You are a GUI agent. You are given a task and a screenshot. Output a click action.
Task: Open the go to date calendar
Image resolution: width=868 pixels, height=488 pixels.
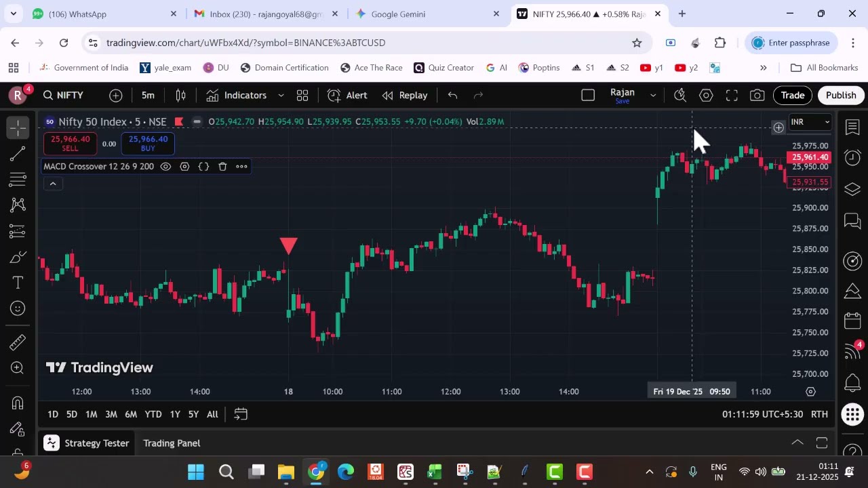tap(241, 414)
